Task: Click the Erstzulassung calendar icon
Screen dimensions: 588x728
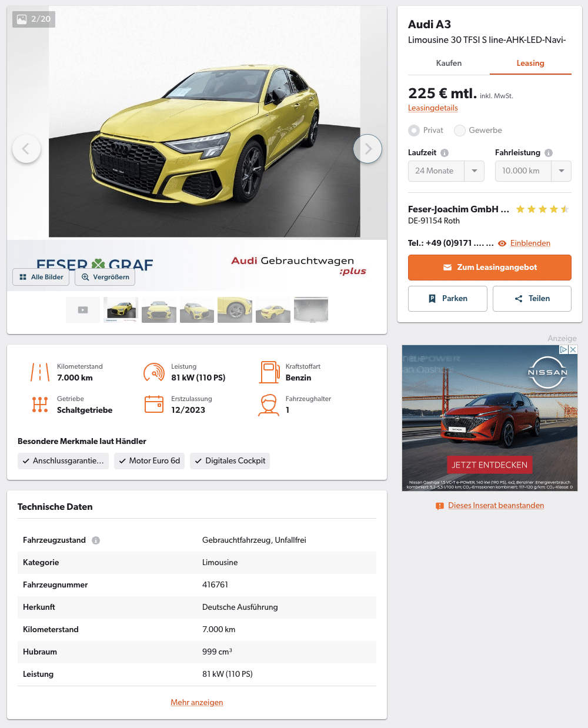Action: (154, 405)
